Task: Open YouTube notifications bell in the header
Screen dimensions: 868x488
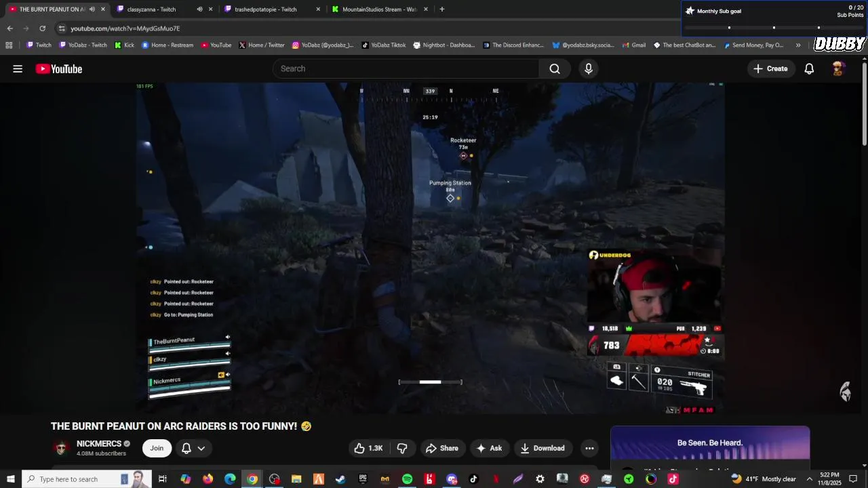Action: pos(809,68)
